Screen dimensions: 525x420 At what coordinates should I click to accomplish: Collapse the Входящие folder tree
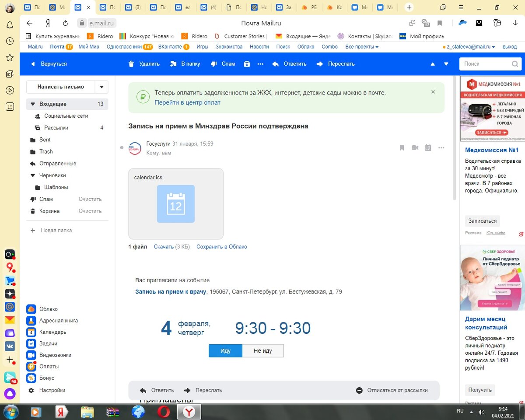tap(32, 104)
